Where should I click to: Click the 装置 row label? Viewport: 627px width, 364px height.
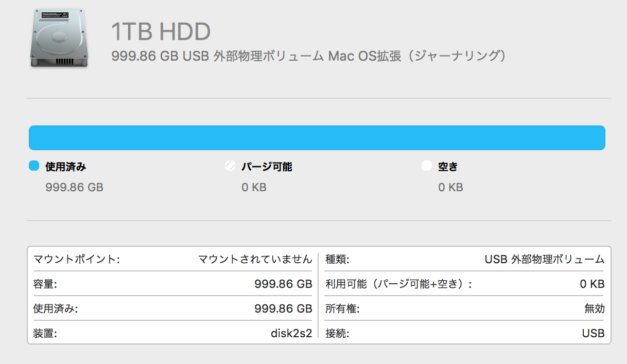tap(45, 333)
